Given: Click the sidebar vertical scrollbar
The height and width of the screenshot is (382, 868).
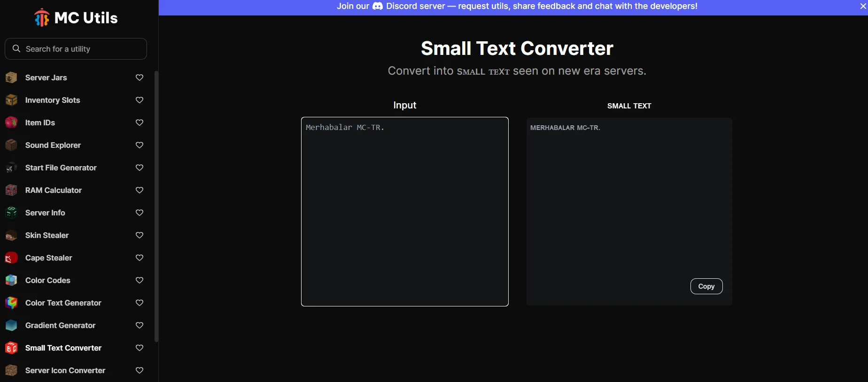Looking at the screenshot, I should [x=156, y=206].
